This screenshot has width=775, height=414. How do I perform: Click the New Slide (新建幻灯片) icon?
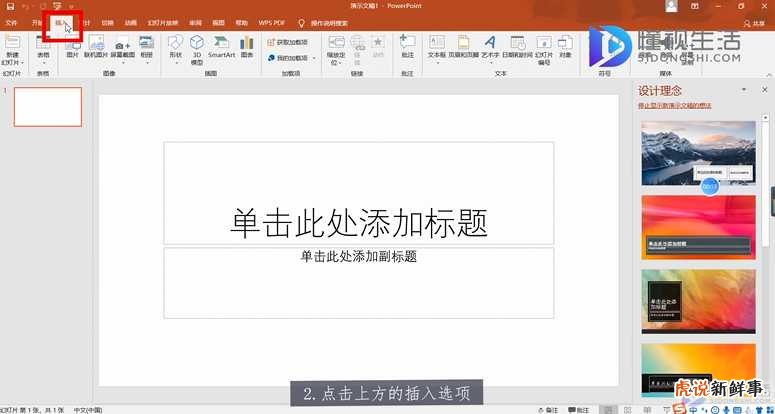[12, 43]
